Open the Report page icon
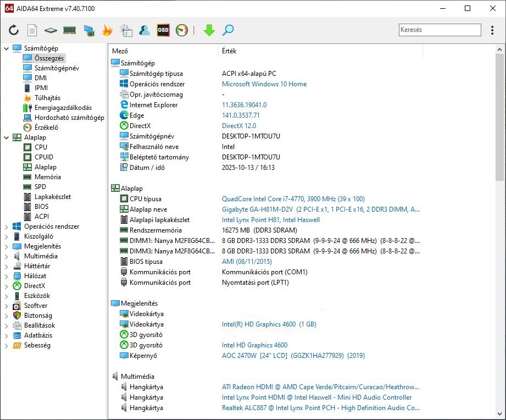 pos(32,30)
